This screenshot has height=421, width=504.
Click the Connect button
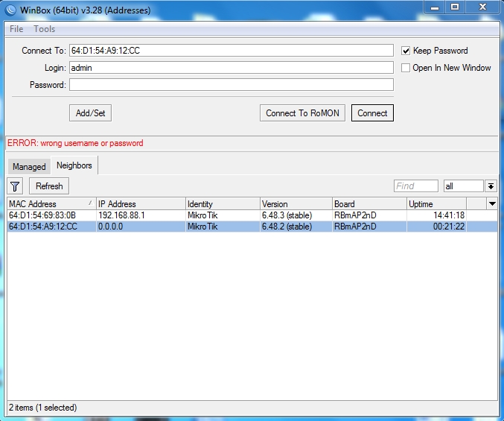372,113
